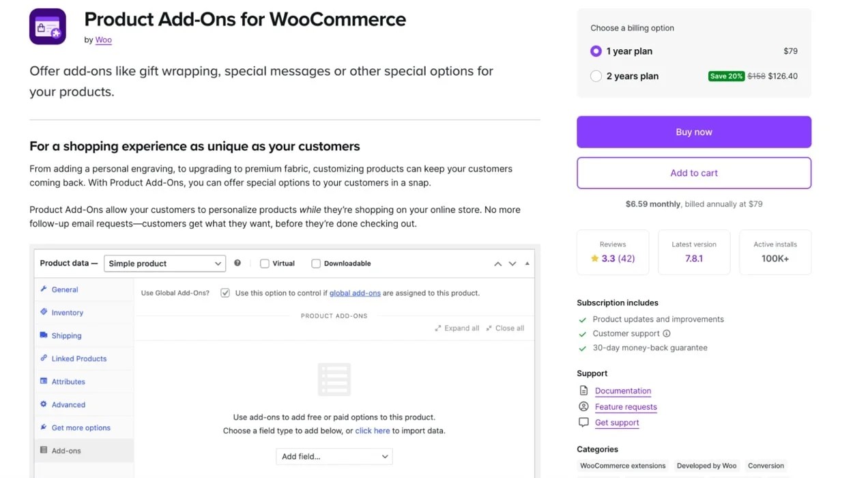Click the help question mark icon

coord(237,263)
